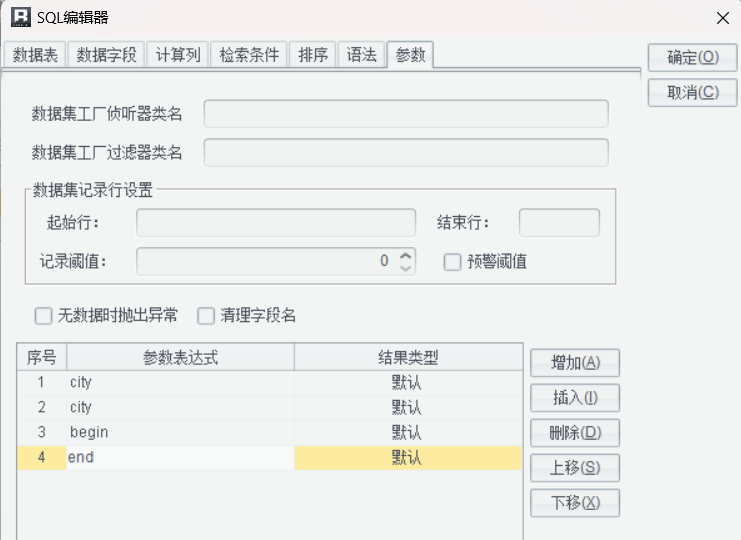Screen dimensions: 741x540
Task: Toggle 无数据时抛出异常 checkbox
Action: pos(43,316)
